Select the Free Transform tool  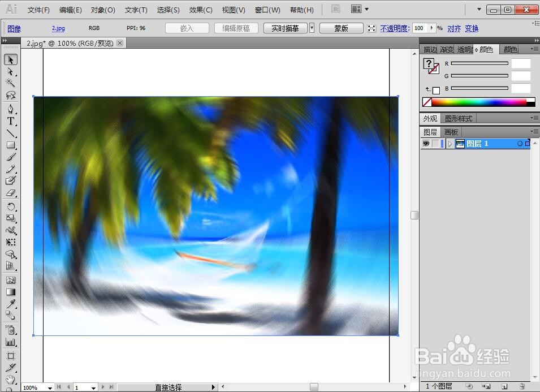click(x=11, y=242)
